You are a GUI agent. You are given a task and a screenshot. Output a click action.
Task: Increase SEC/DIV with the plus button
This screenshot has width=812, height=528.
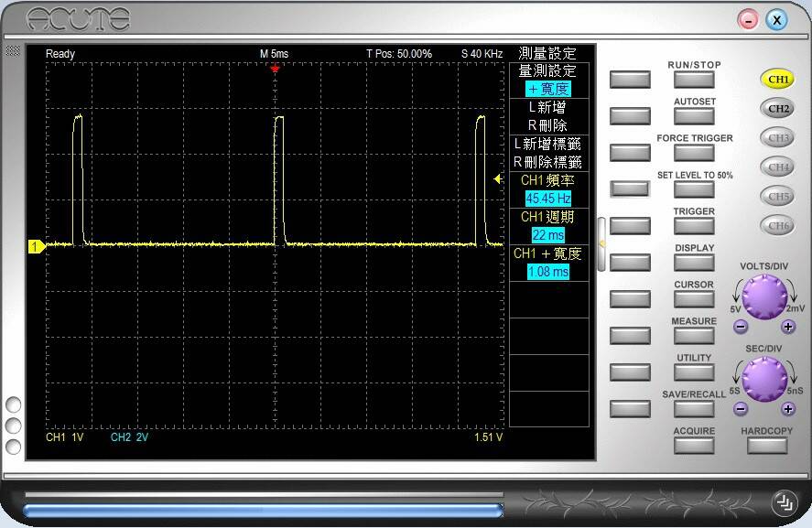point(788,409)
